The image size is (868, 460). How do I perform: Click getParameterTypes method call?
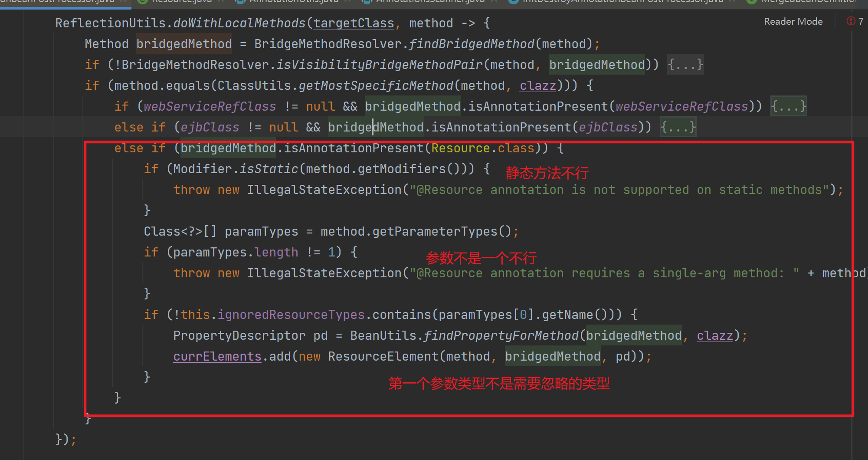435,231
